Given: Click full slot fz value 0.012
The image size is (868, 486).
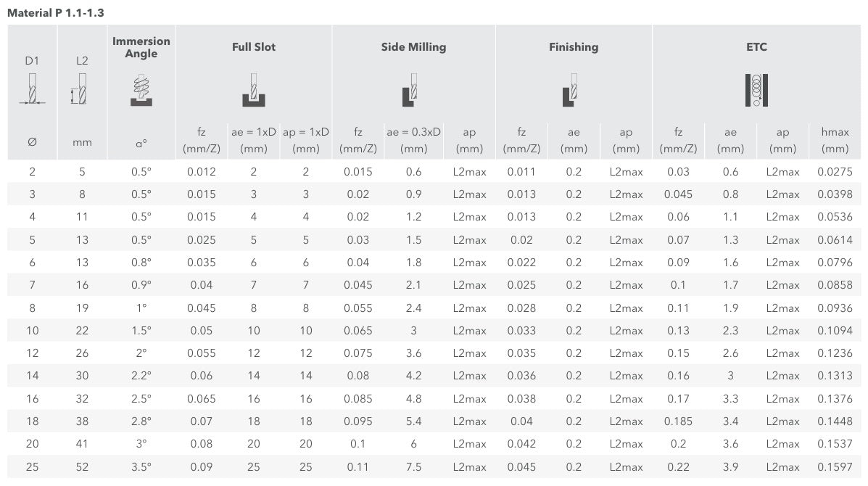Looking at the screenshot, I should pos(202,172).
